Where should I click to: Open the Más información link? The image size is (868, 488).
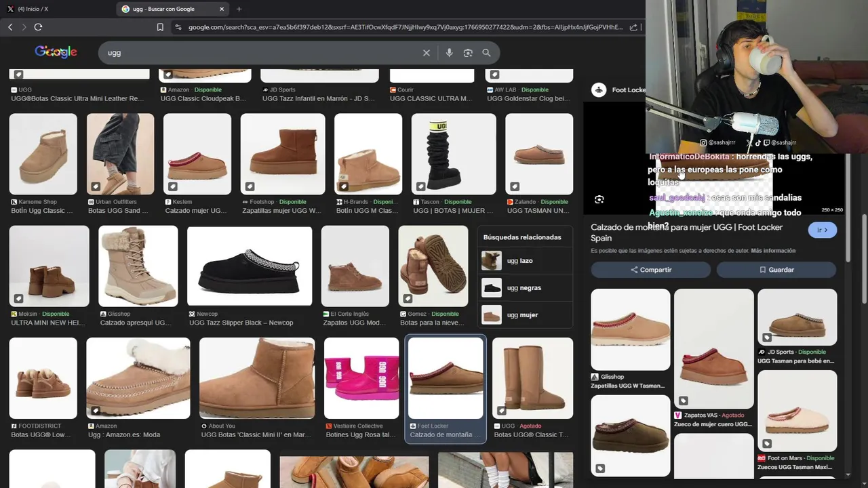point(773,251)
